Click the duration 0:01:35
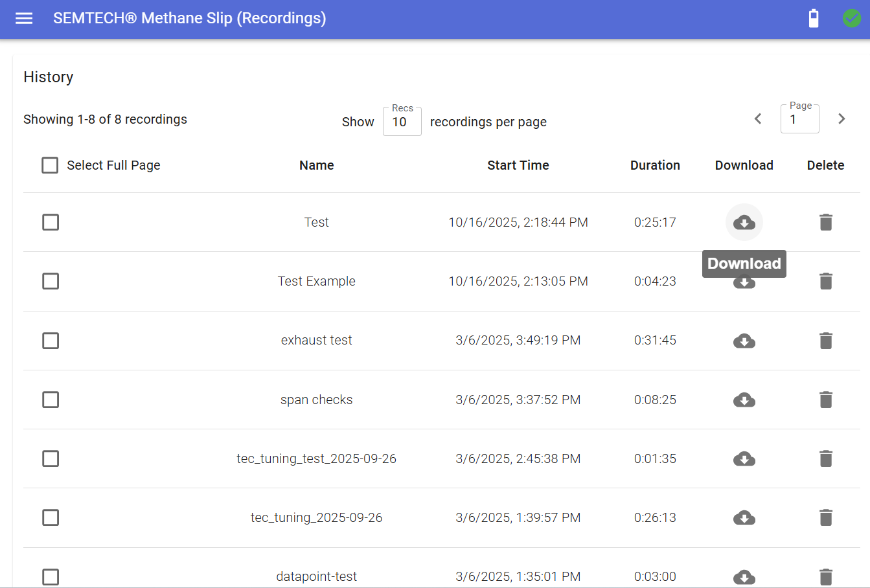This screenshot has width=870, height=588. point(655,458)
